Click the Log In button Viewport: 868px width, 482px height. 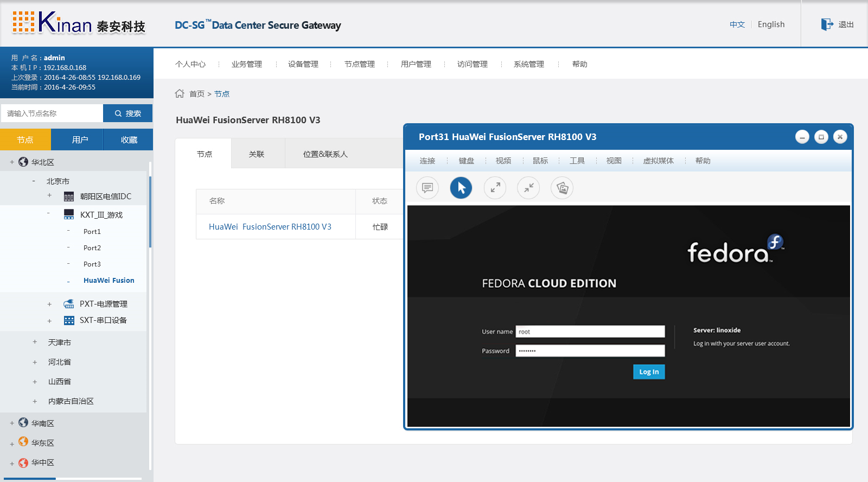[649, 372]
